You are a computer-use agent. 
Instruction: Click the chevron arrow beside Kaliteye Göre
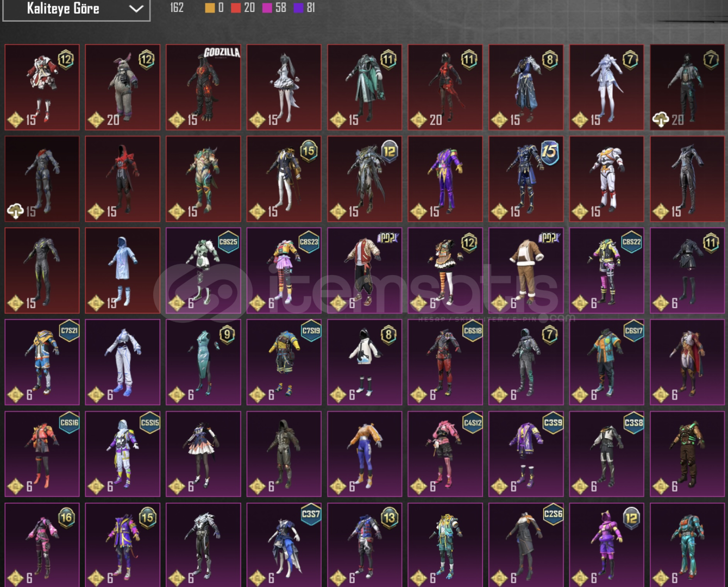(x=136, y=9)
